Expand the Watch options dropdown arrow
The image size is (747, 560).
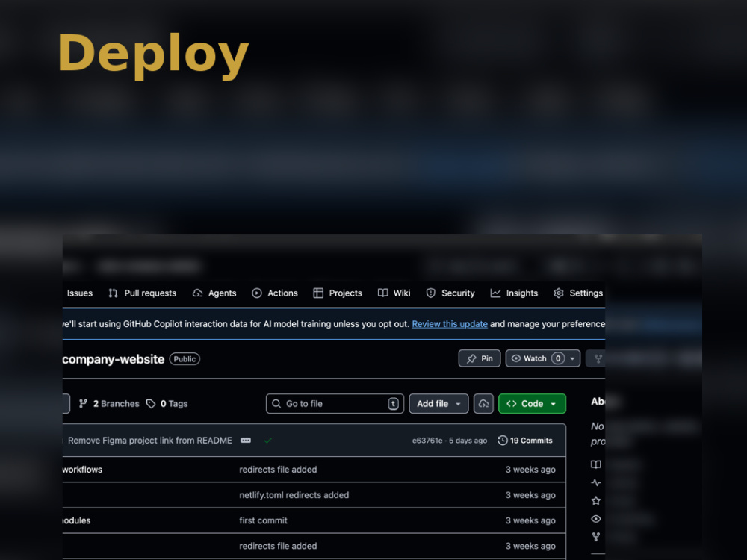coord(573,358)
